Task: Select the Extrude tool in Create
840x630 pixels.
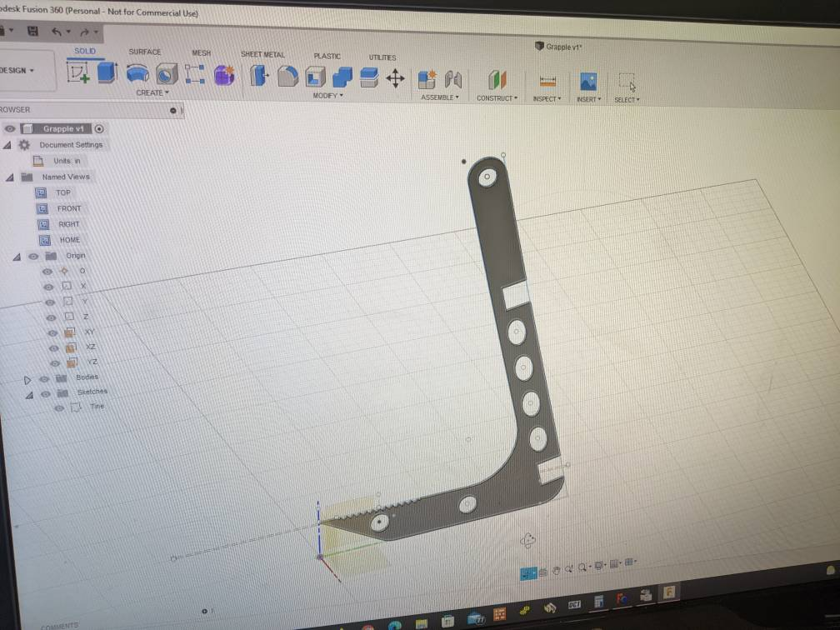Action: tap(107, 73)
